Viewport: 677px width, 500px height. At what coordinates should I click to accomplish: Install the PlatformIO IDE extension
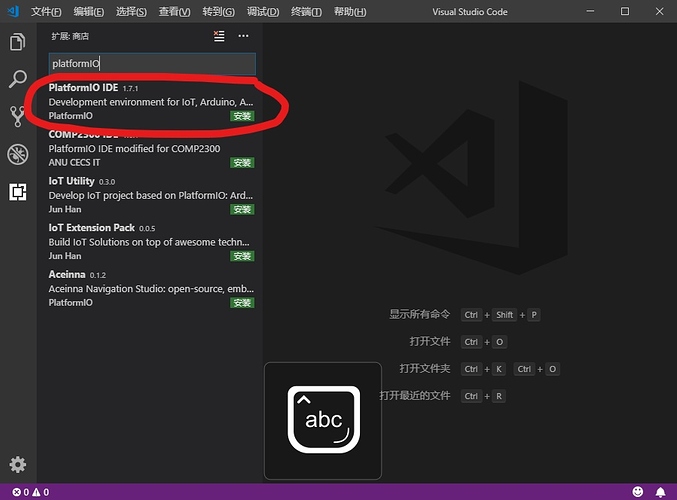coord(242,116)
